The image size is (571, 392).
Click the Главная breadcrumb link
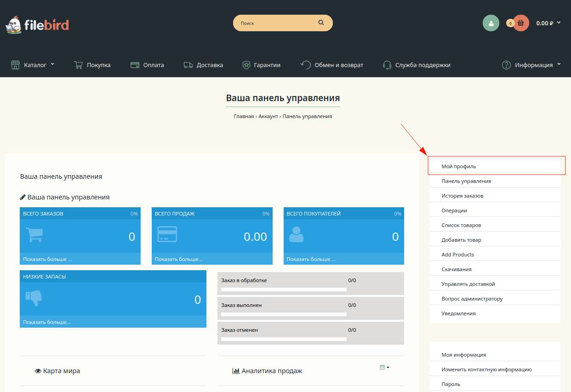[x=244, y=116]
